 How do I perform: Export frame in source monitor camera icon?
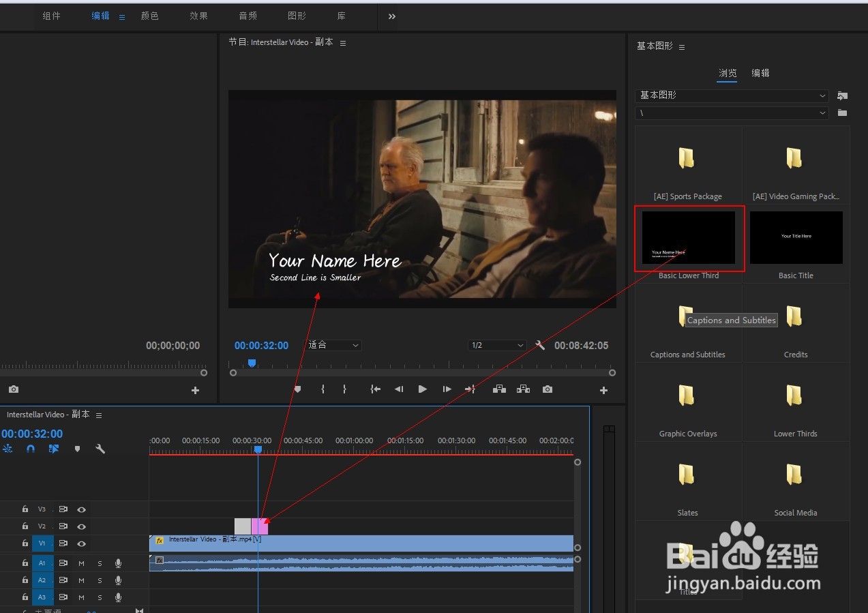coord(14,389)
